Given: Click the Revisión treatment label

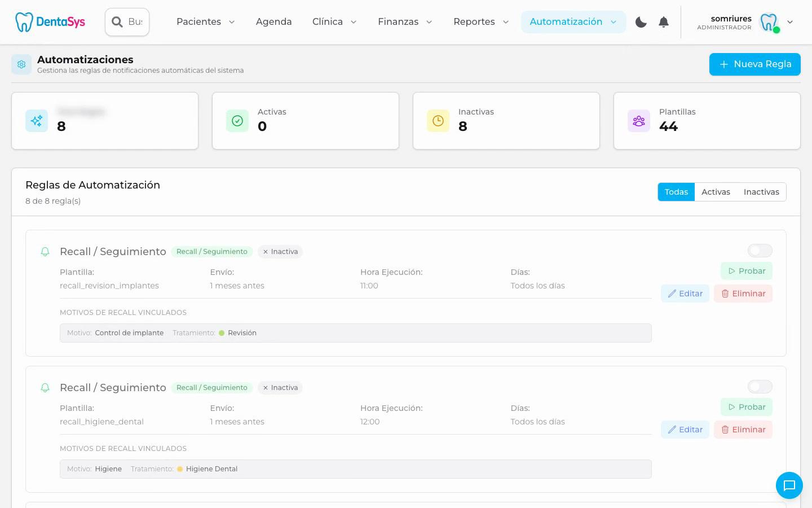Looking at the screenshot, I should click(242, 333).
